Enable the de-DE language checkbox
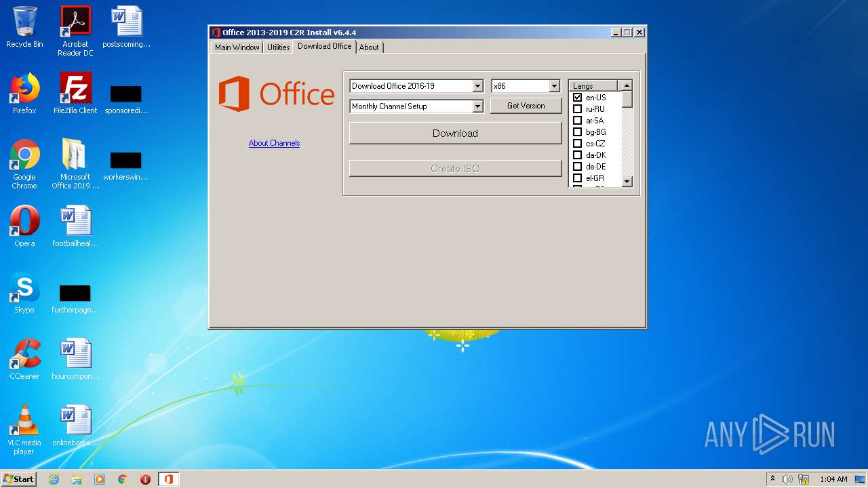Viewport: 868px width, 488px height. pos(578,167)
